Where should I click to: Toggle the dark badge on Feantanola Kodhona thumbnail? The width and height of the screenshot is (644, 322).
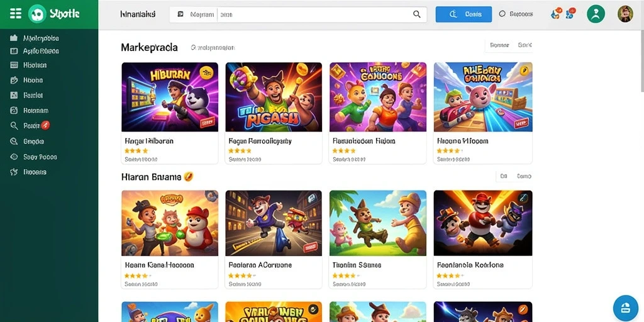point(523,198)
